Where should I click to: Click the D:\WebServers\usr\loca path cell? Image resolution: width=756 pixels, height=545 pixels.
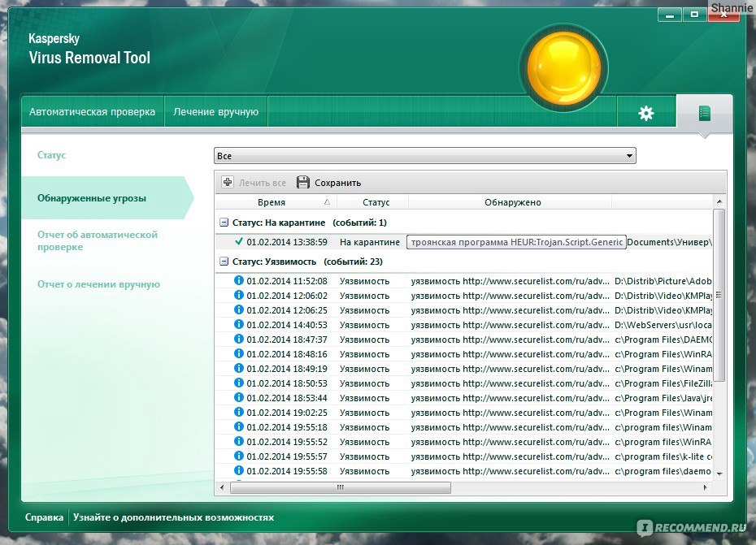click(663, 325)
